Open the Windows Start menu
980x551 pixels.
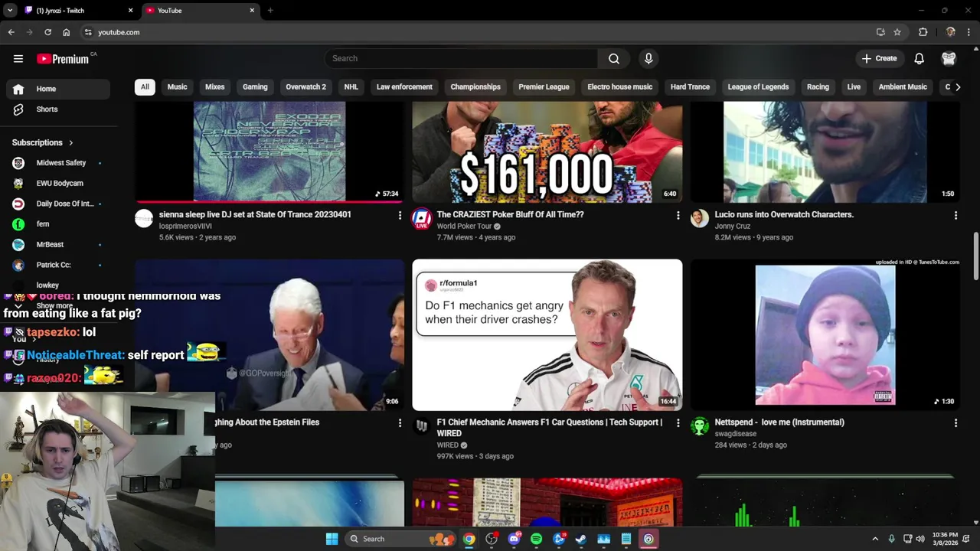pos(332,539)
